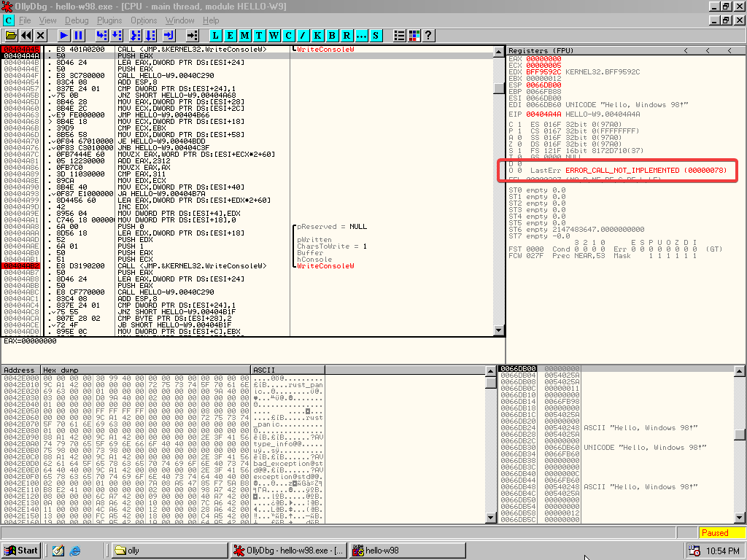Click EAX register value 00000000
Screen dimensions: 747x560
pyautogui.click(x=543, y=58)
